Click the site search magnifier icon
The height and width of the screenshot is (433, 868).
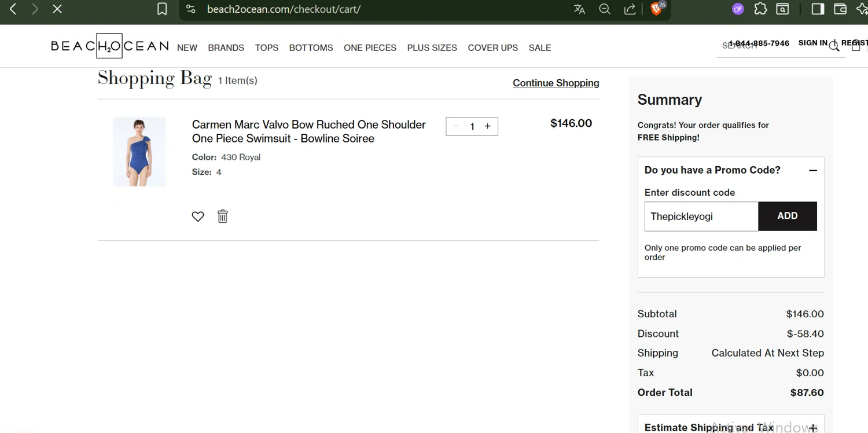(x=834, y=46)
